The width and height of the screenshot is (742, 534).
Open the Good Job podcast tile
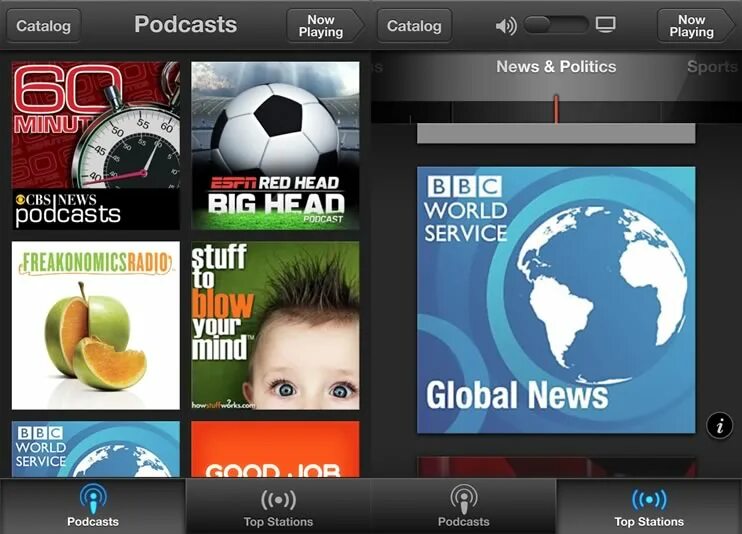(275, 449)
